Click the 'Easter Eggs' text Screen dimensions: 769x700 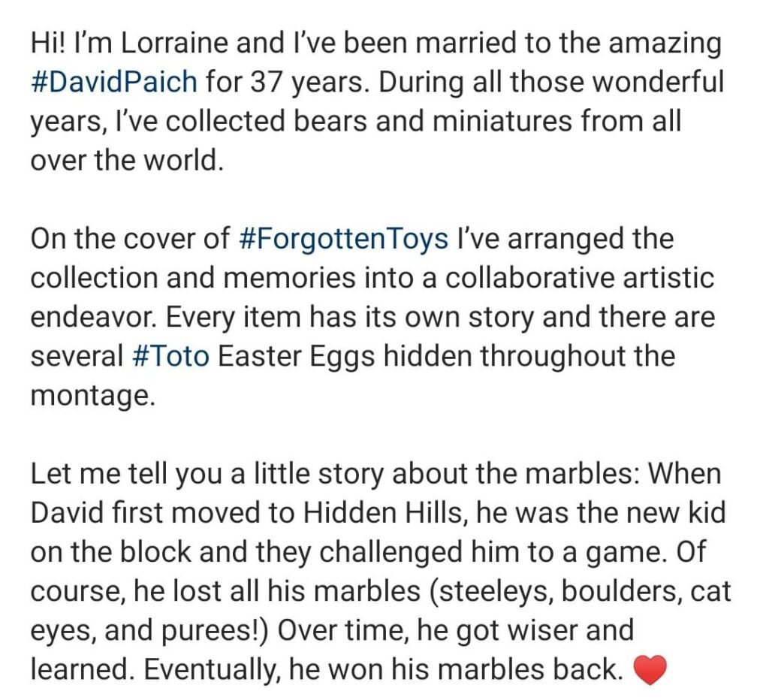click(297, 356)
